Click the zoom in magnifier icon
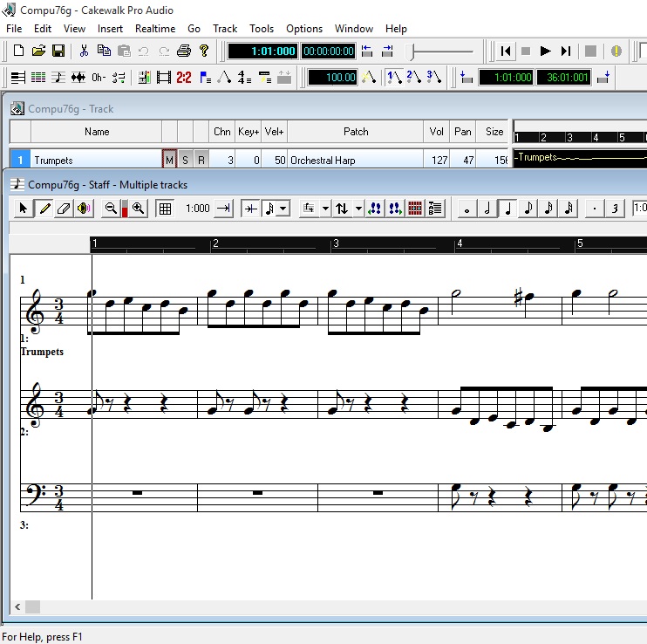This screenshot has height=644, width=647. coord(139,209)
